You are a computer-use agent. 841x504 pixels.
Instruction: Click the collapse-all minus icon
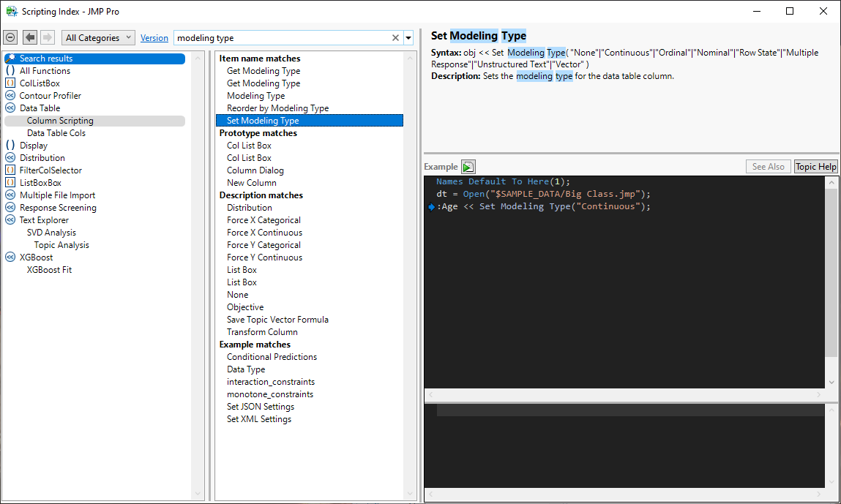[x=10, y=37]
